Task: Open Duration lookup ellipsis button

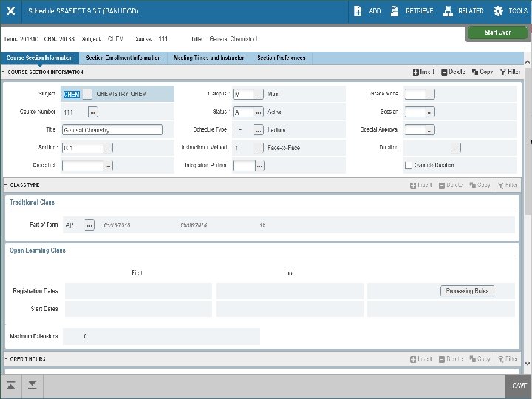Action: click(x=457, y=148)
